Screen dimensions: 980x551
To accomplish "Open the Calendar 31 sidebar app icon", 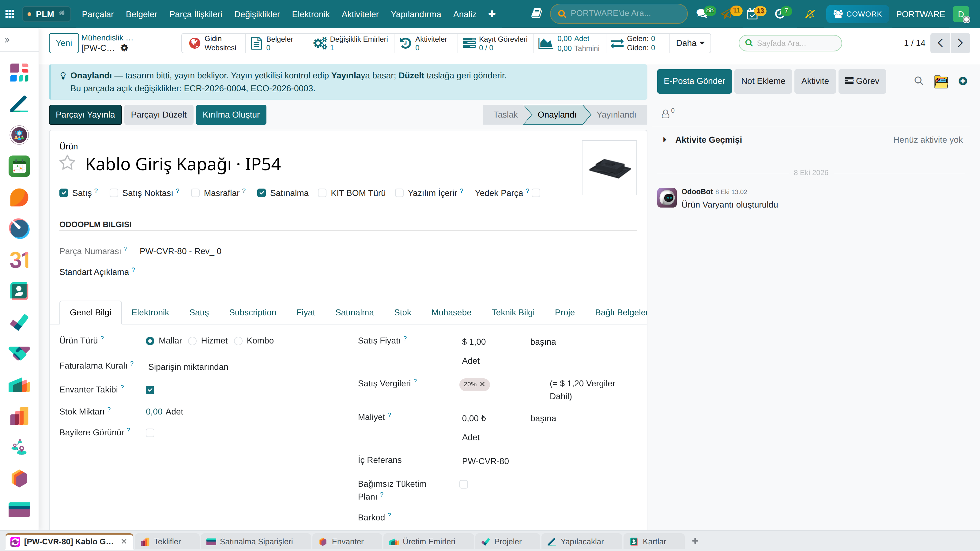I will (x=19, y=260).
